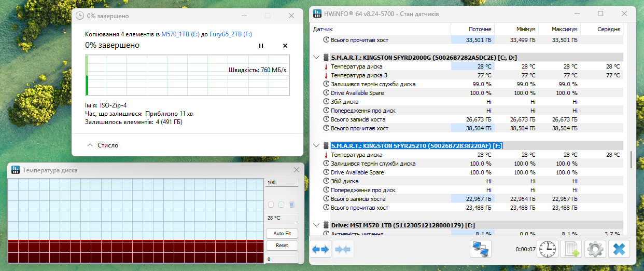Click the drive icon beside MSI M570 1TB
Screen dimensions: 644x271
tap(326, 225)
